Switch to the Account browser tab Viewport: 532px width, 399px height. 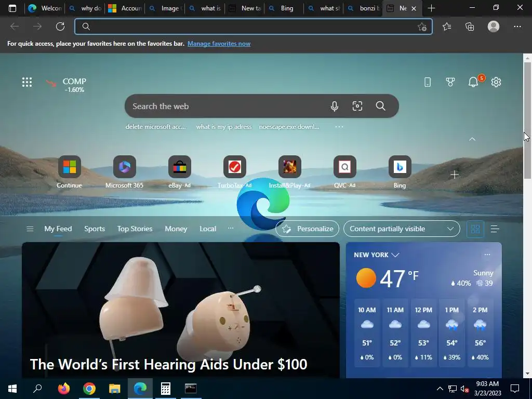[125, 8]
